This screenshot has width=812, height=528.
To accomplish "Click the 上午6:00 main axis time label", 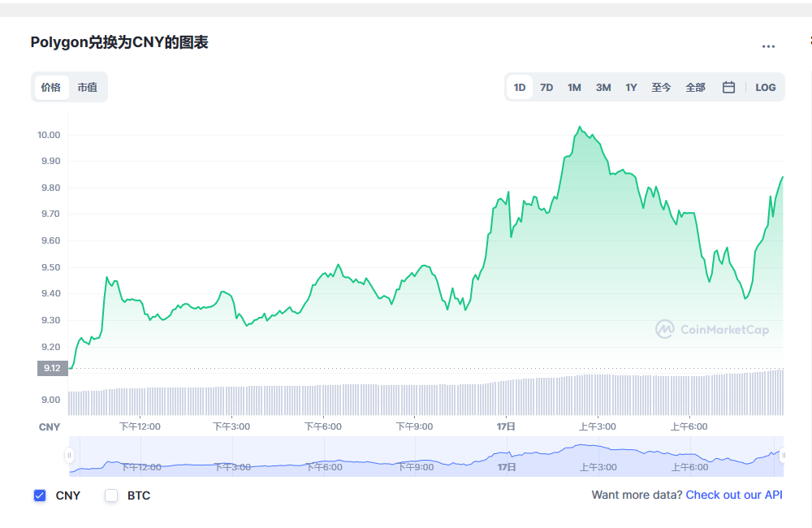I will (x=689, y=426).
